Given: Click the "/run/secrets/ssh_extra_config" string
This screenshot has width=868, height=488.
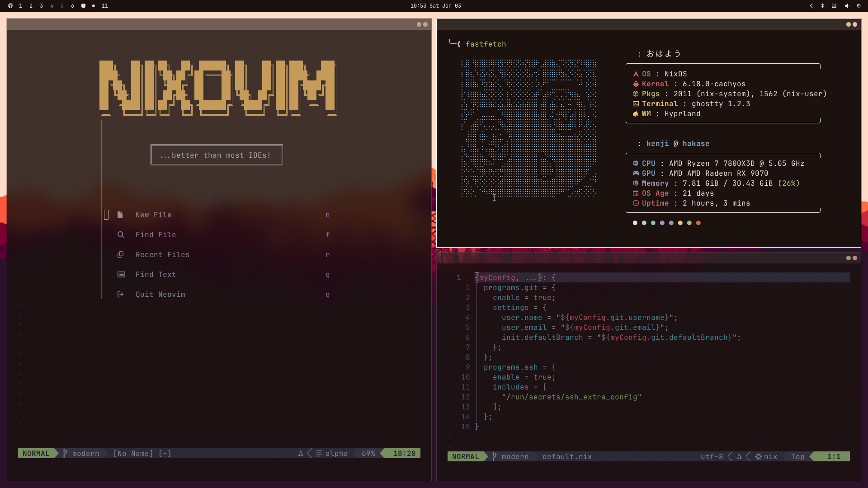Looking at the screenshot, I should (572, 397).
